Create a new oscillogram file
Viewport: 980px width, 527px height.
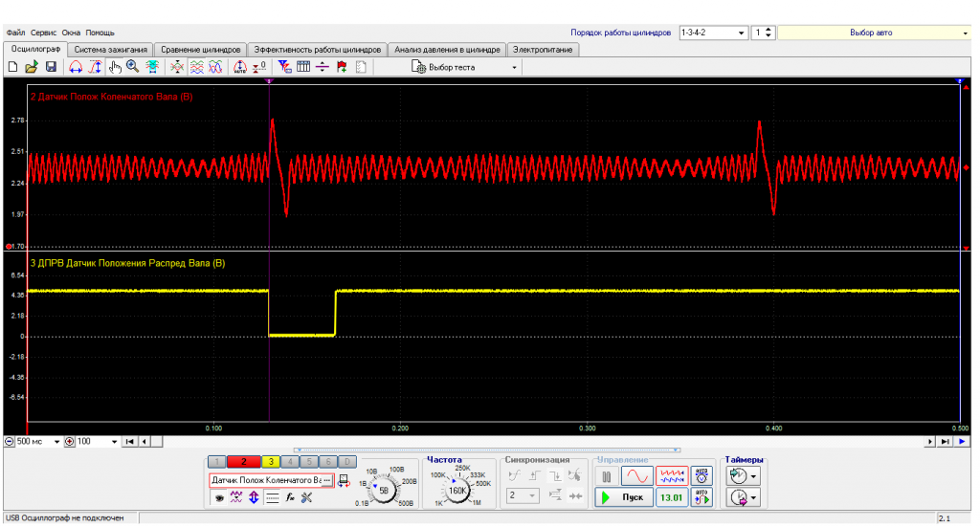12,67
